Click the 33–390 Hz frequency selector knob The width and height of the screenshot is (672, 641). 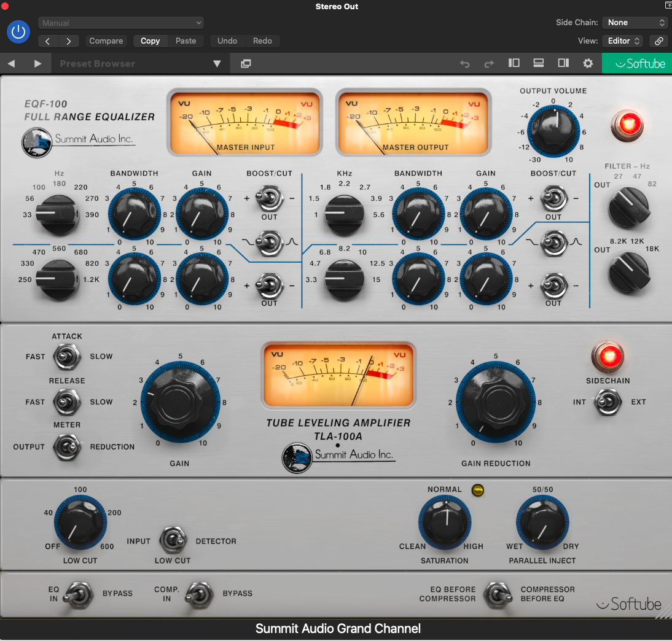(x=58, y=214)
